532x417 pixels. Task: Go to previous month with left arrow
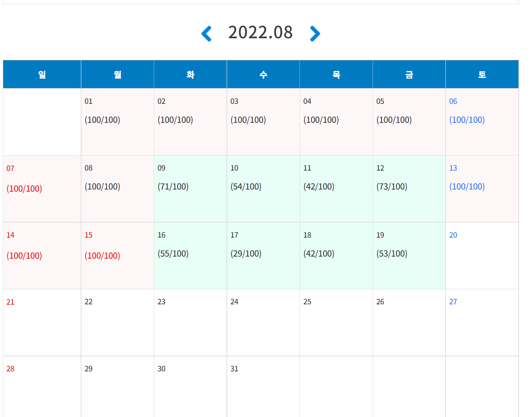(x=206, y=34)
